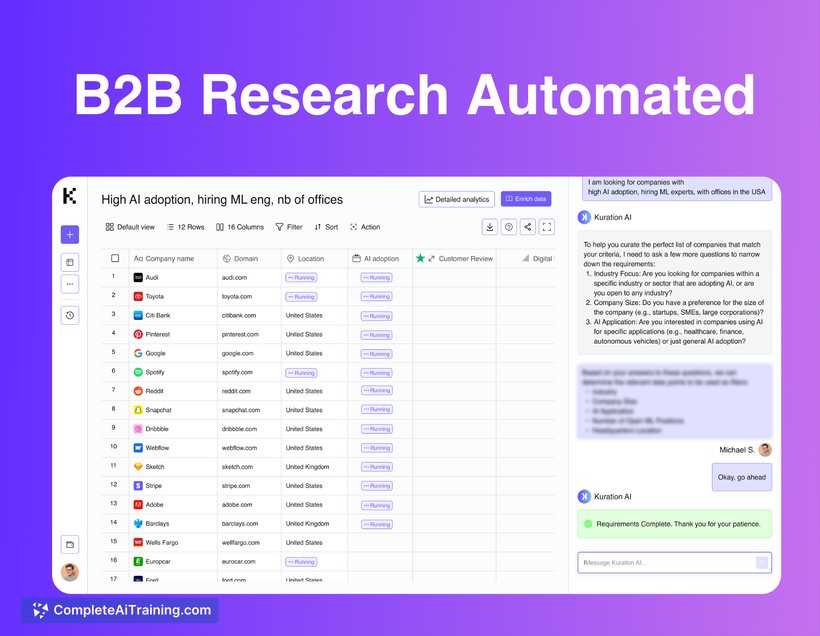Click the citibank.com domain cell

(x=239, y=315)
